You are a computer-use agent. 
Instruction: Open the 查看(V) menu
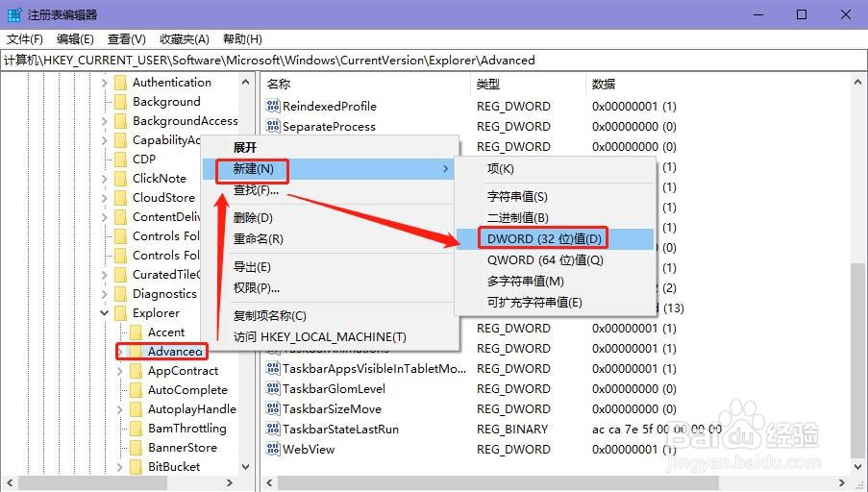tap(127, 39)
